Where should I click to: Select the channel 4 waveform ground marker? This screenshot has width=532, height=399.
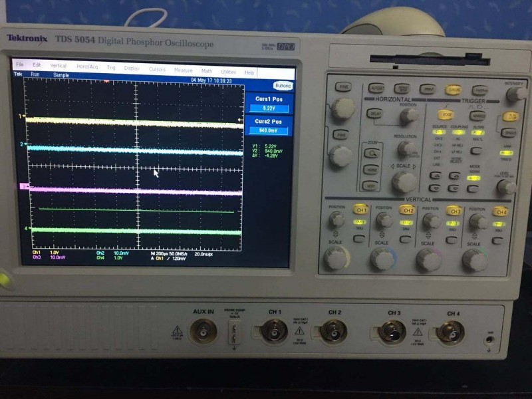coord(27,228)
